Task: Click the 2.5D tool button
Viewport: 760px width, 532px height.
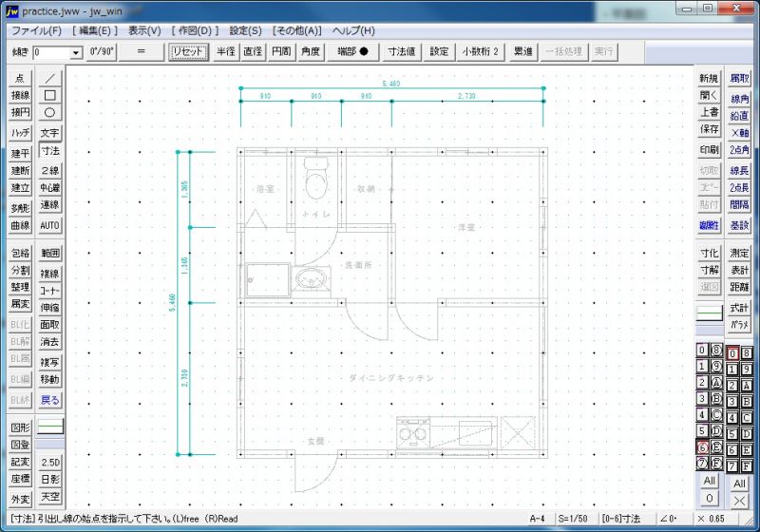Action: click(x=50, y=463)
